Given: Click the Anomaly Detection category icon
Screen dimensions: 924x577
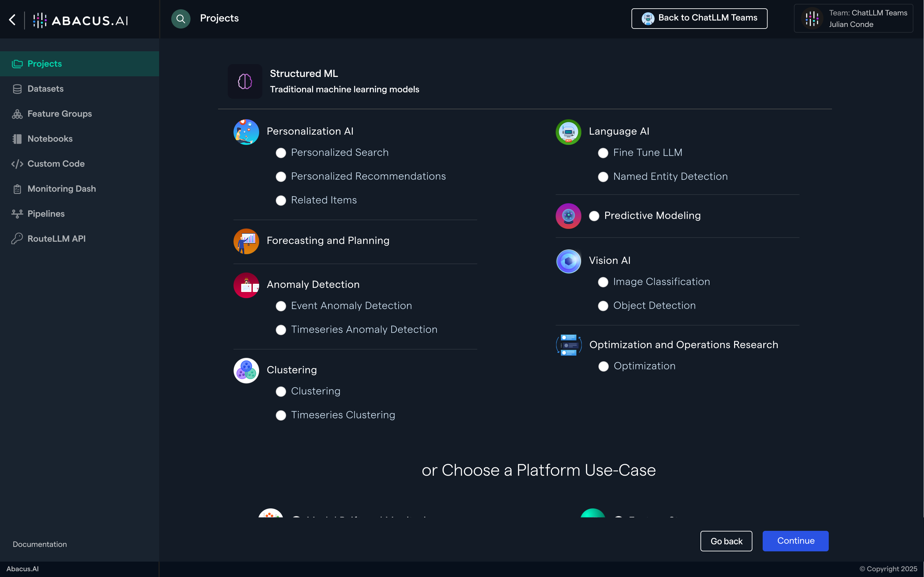Looking at the screenshot, I should click(246, 285).
